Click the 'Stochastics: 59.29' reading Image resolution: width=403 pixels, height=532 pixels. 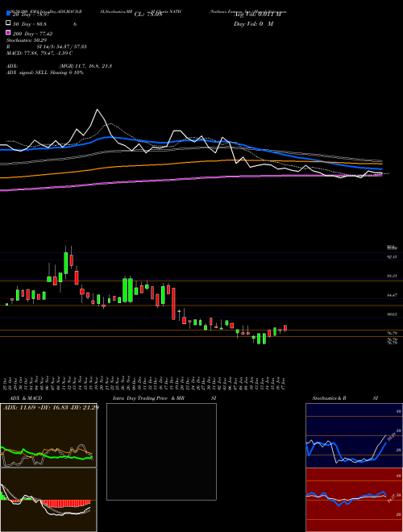27,40
